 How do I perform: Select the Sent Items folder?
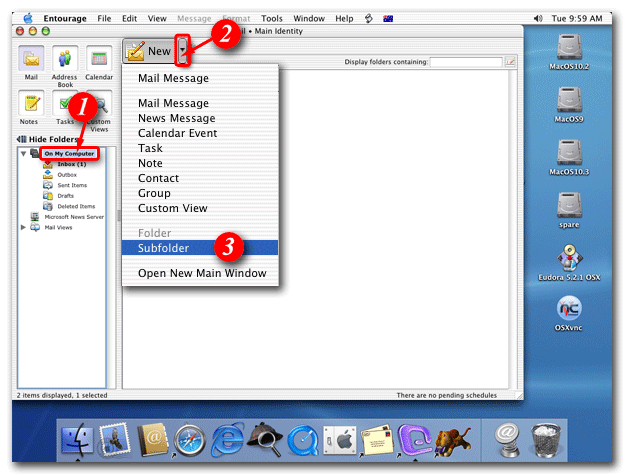click(72, 185)
